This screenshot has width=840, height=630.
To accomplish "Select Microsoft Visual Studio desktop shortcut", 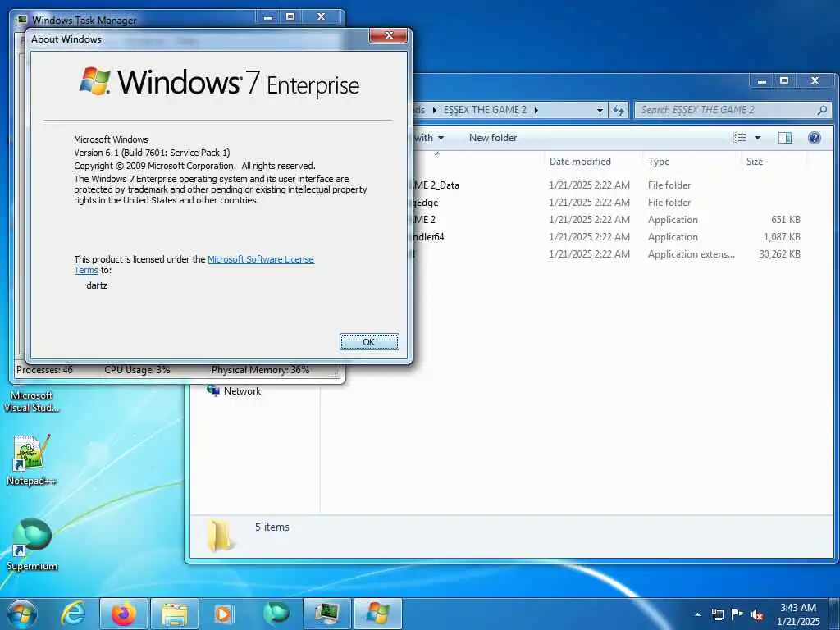I will click(x=32, y=401).
